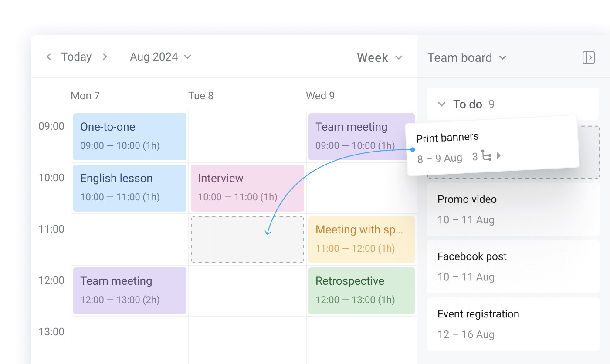Viewport: 610px width, 364px height.
Task: Collapse the To do section
Action: coord(441,104)
